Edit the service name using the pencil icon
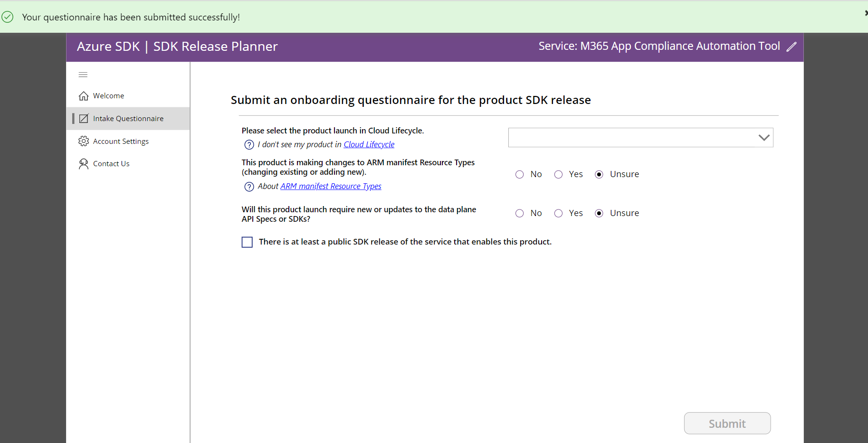 (792, 46)
